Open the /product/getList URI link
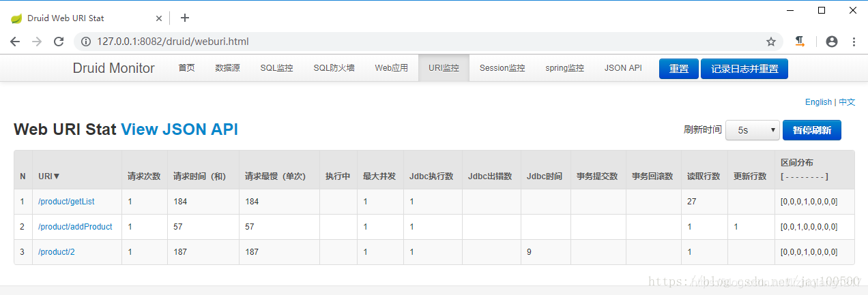Image resolution: width=868 pixels, height=295 pixels. [66, 202]
